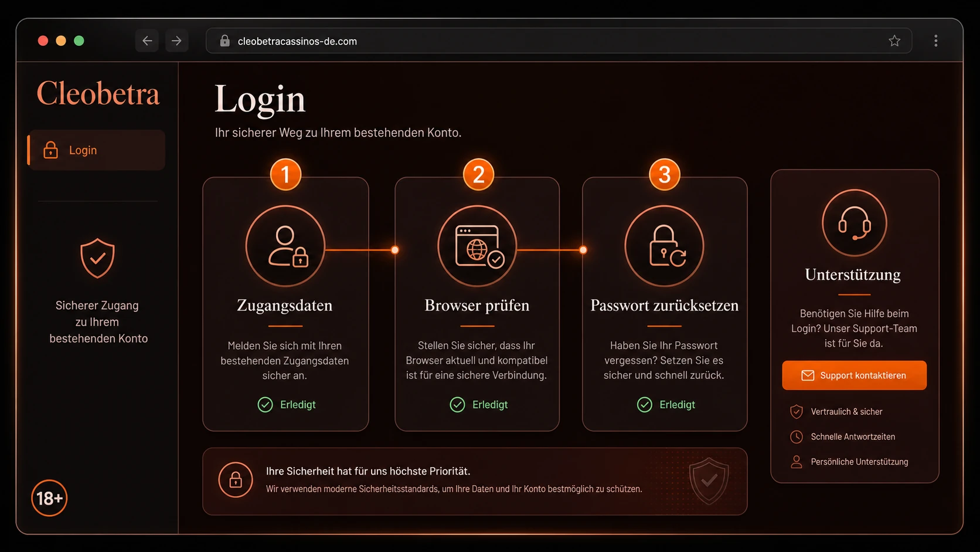This screenshot has height=552, width=980.
Task: Click the Login page heading
Action: (x=260, y=99)
